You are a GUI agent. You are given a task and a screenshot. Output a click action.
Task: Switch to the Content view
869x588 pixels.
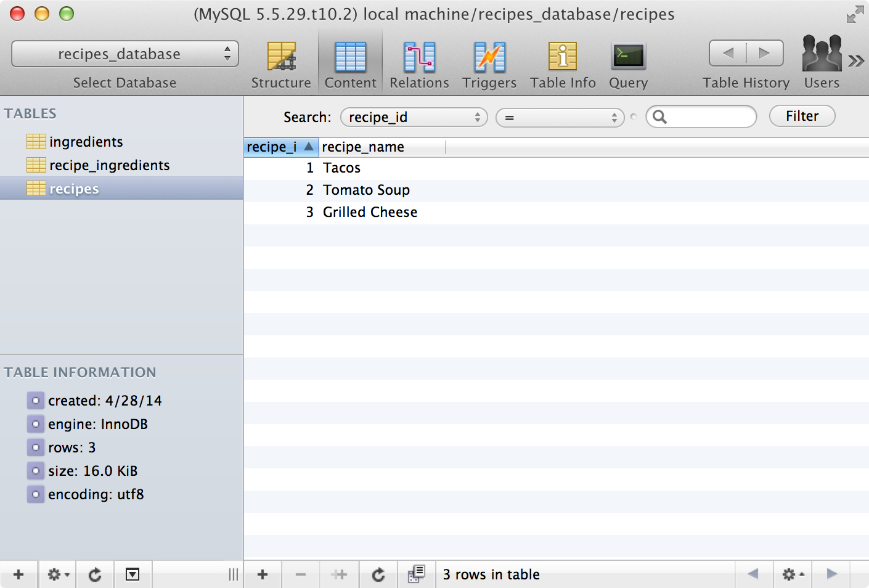pos(350,65)
